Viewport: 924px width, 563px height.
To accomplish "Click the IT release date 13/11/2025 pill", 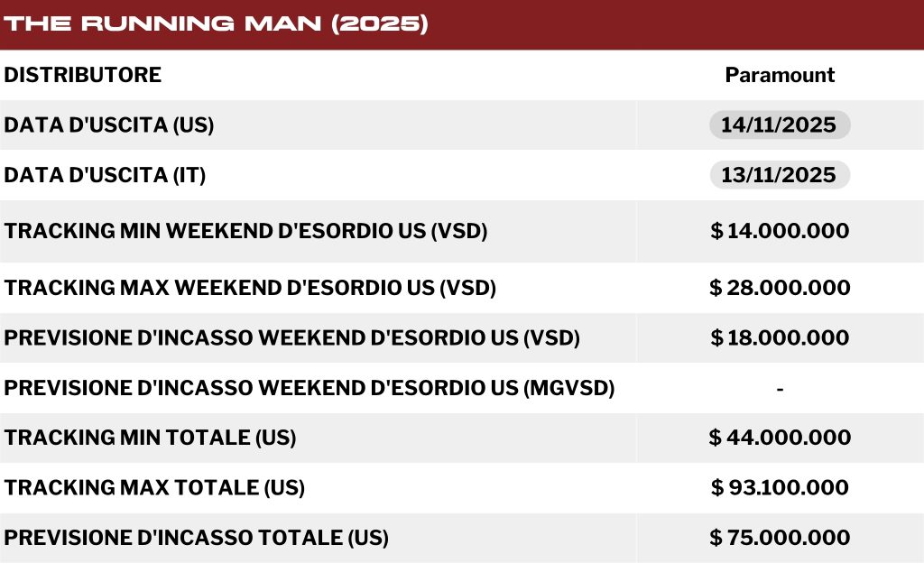I will (x=780, y=175).
